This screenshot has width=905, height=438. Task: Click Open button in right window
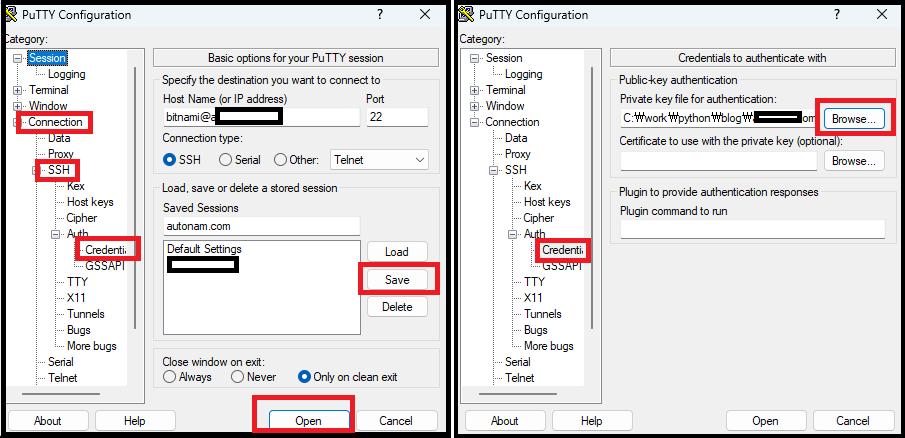pyautogui.click(x=765, y=421)
